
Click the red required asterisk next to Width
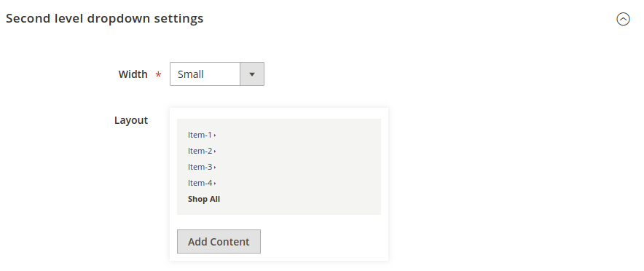pyautogui.click(x=158, y=75)
